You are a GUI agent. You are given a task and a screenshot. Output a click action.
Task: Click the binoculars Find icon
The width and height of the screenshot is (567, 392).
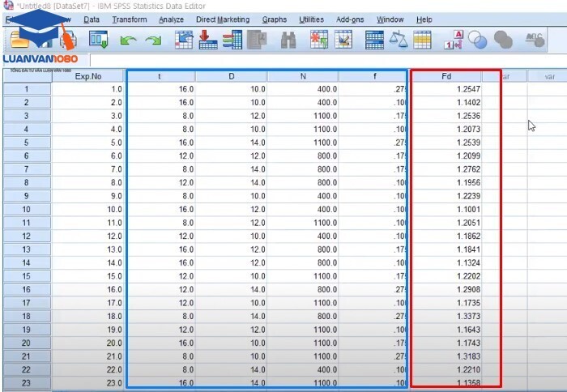click(x=288, y=40)
